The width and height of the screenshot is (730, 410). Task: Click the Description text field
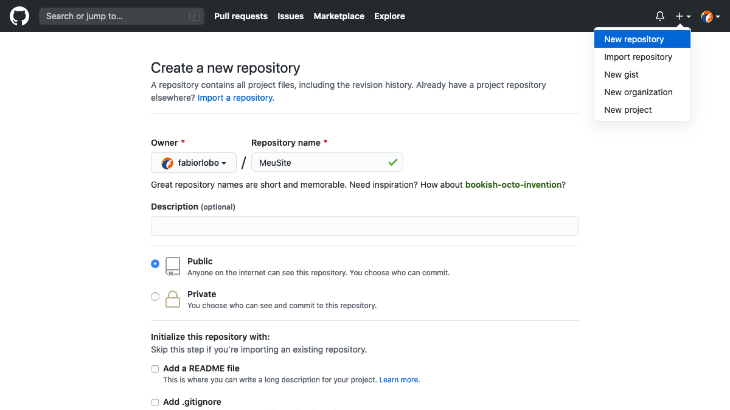click(x=365, y=226)
